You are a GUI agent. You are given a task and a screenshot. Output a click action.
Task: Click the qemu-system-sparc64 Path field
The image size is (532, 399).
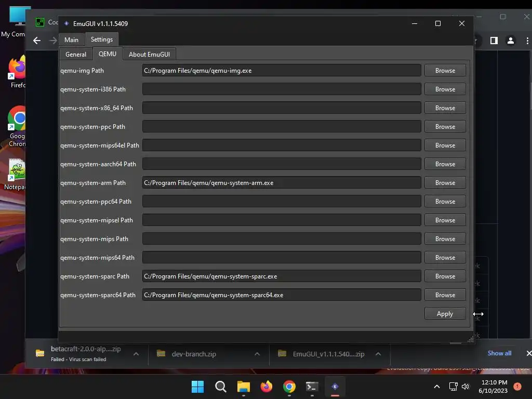(282, 295)
